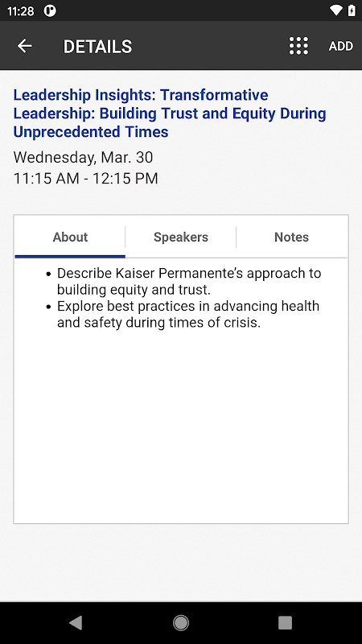Tap the Leadership Insights session title
Screen dimensions: 362x644
point(170,114)
